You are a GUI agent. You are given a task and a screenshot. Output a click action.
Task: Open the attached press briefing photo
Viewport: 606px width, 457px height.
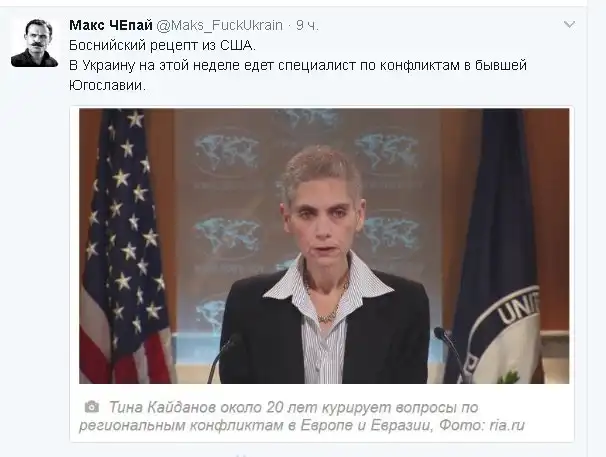[x=324, y=246]
